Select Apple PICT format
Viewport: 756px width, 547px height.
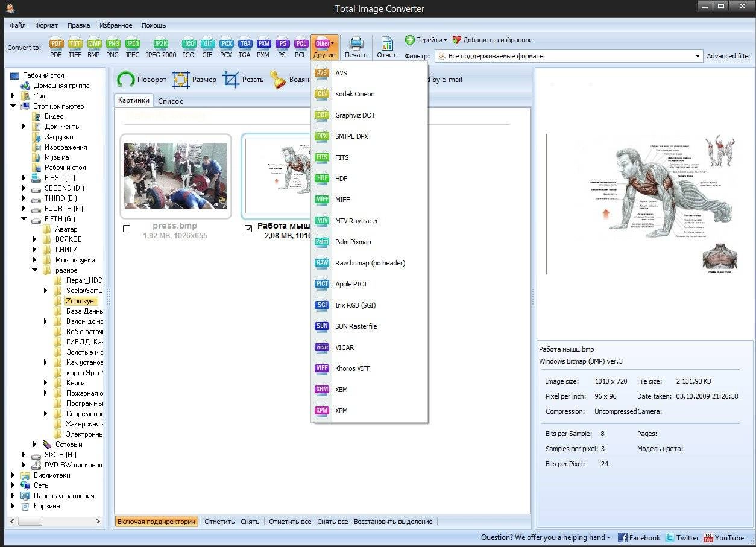click(370, 284)
